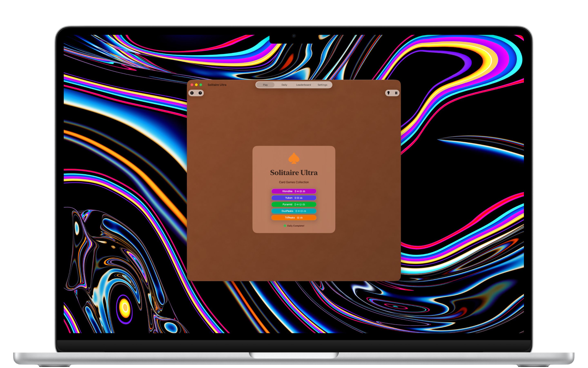Click the 'Solitaire Ultra' window title text
The image size is (588, 368).
point(217,85)
